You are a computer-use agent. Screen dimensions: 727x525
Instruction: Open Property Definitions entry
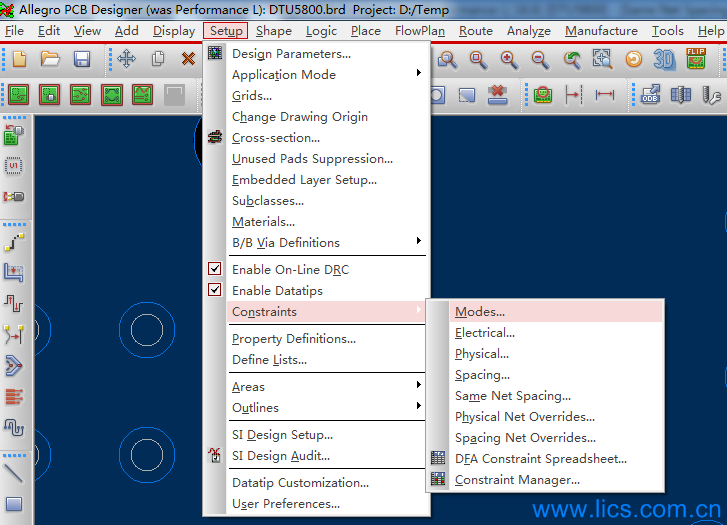pyautogui.click(x=327, y=339)
